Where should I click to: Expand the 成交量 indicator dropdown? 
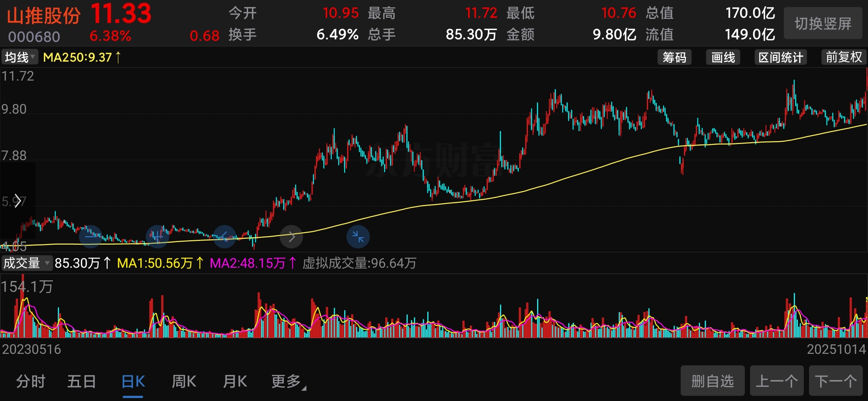pos(26,263)
